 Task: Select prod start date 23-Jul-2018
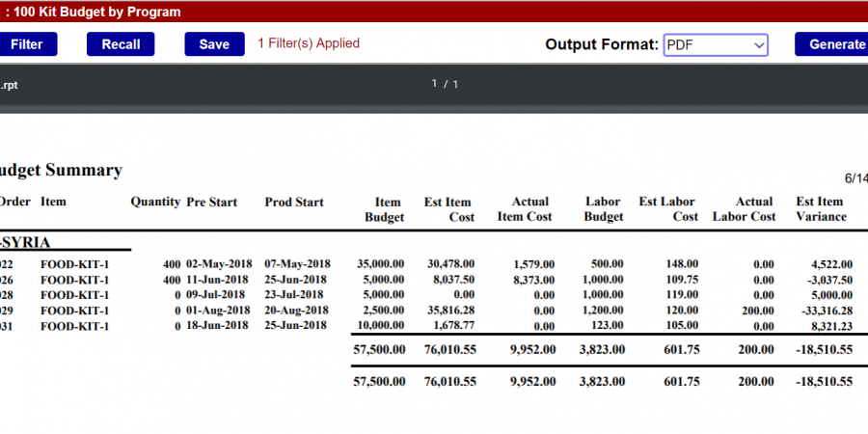(294, 294)
